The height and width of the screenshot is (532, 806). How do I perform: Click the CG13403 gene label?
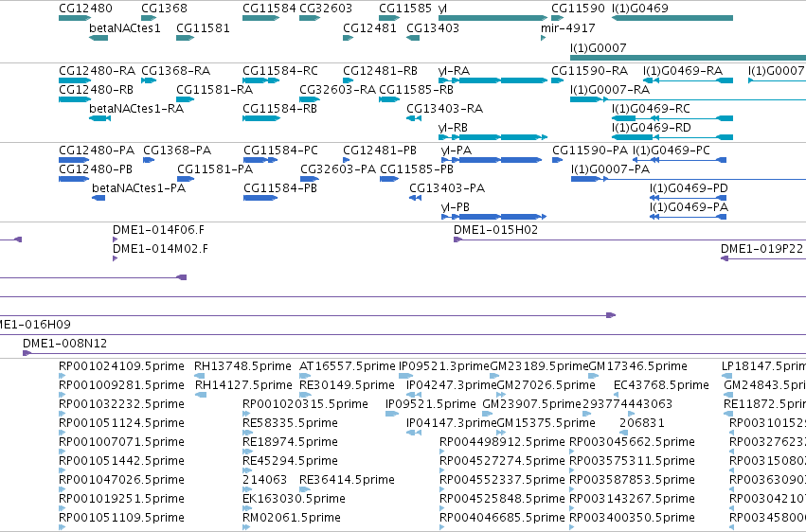[x=432, y=27]
